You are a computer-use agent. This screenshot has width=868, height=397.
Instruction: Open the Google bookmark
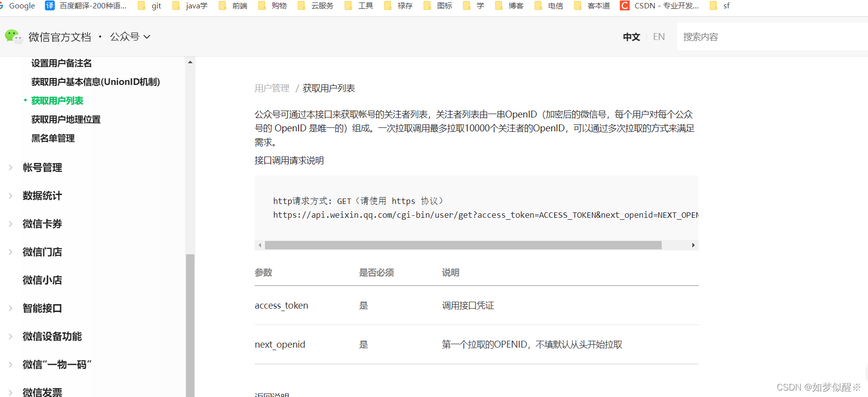click(x=18, y=5)
